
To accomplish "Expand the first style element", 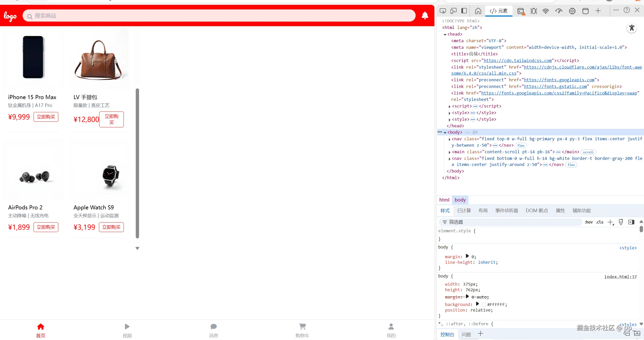I will coord(450,113).
